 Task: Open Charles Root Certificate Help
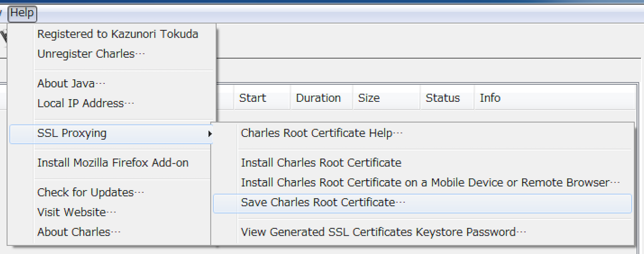(x=322, y=133)
